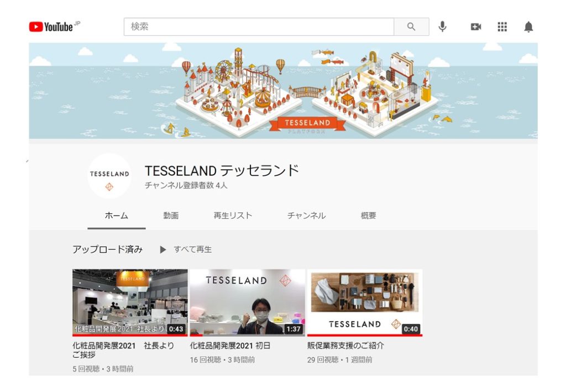This screenshot has height=392, width=566.
Task: Open the チャンネル tab
Action: [x=306, y=216]
